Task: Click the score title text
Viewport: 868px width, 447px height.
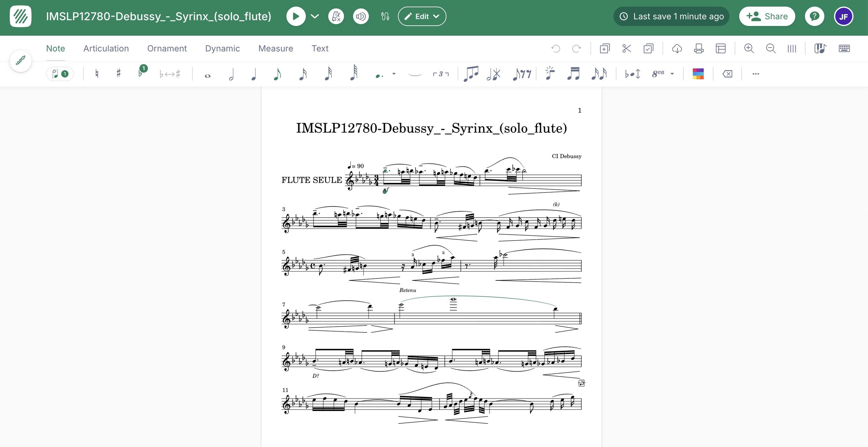Action: (x=431, y=128)
